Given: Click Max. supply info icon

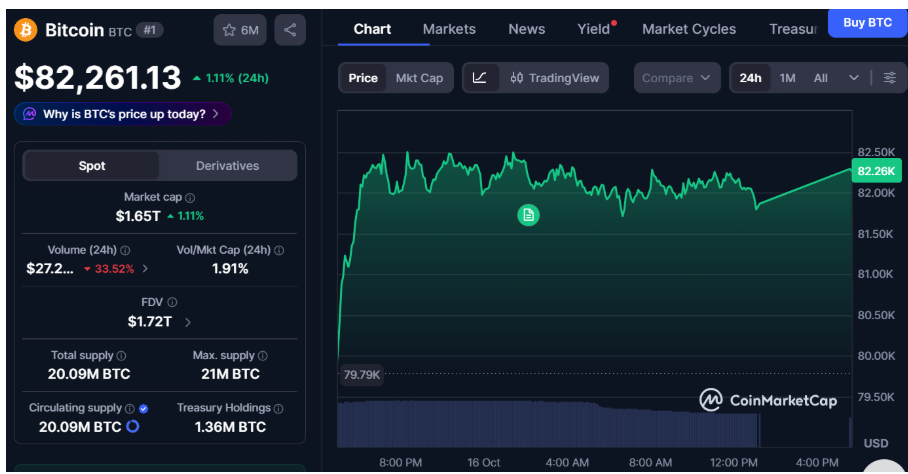Looking at the screenshot, I should point(262,356).
